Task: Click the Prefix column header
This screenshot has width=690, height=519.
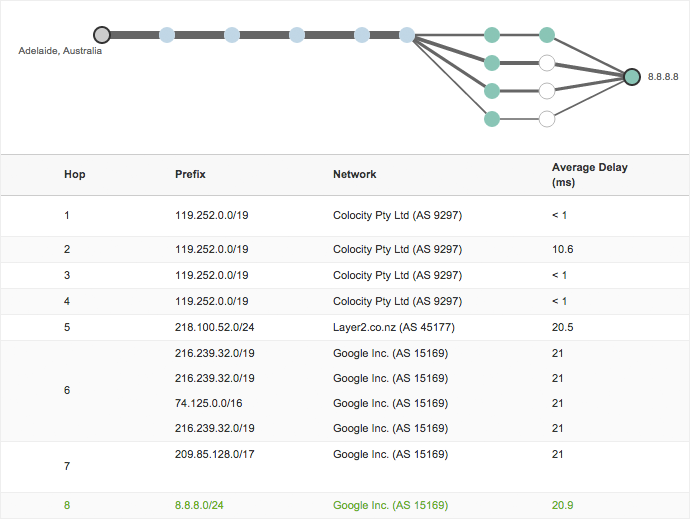Action: [190, 174]
